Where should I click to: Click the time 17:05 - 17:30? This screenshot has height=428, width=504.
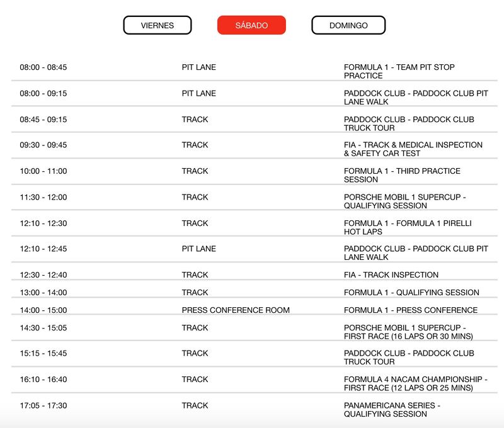coord(43,405)
